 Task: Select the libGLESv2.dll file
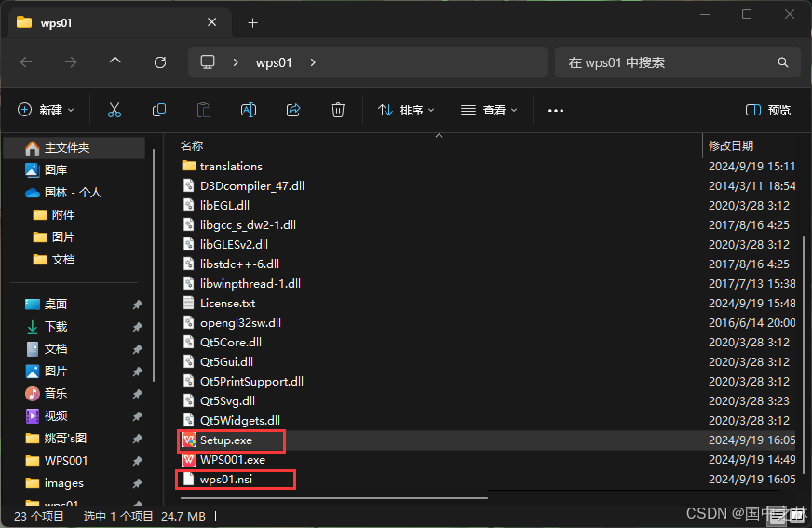click(234, 244)
